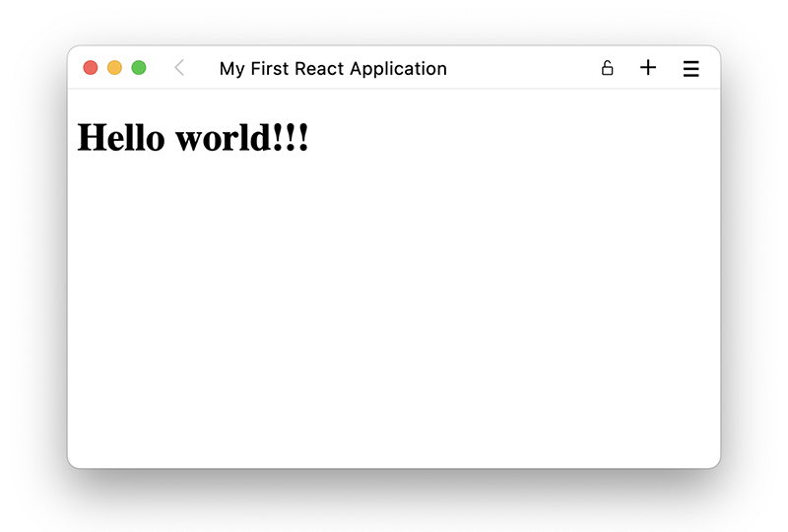Click the word First in the window title

pos(269,69)
